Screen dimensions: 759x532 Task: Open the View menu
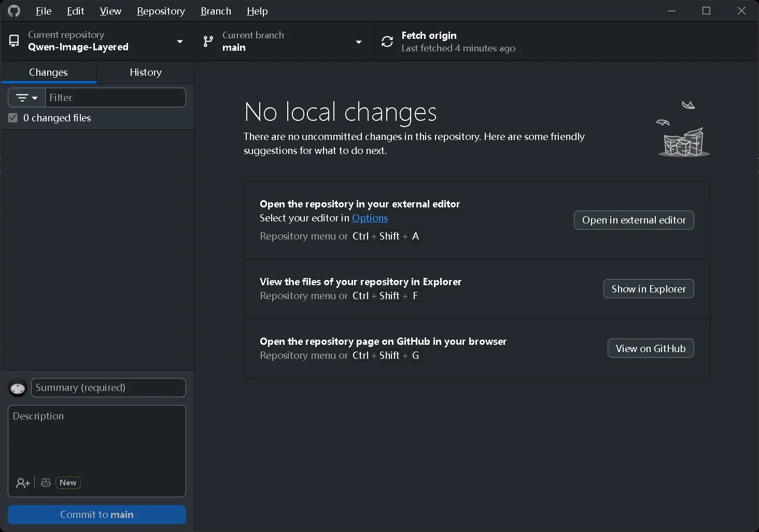110,11
